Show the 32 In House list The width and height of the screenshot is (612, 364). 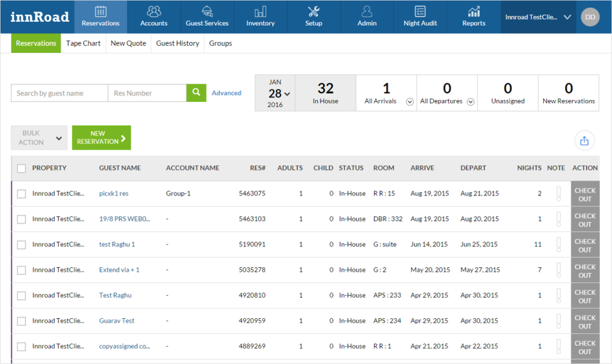326,93
